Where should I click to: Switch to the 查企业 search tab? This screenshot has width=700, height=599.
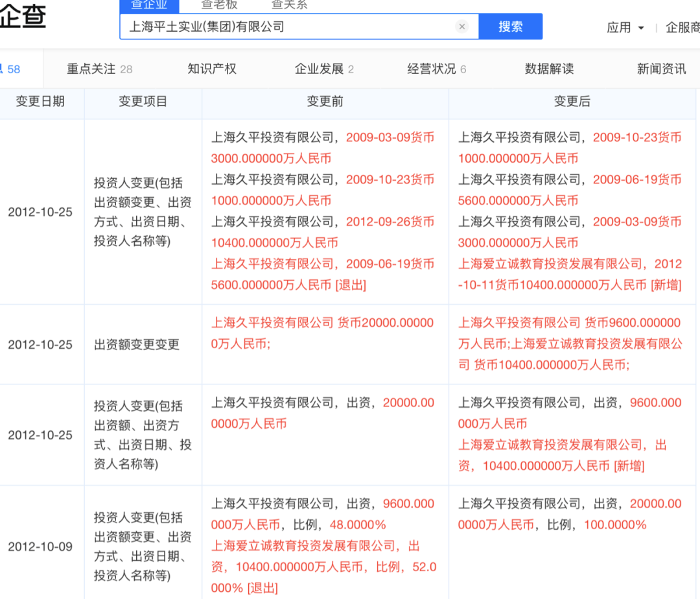(149, 5)
